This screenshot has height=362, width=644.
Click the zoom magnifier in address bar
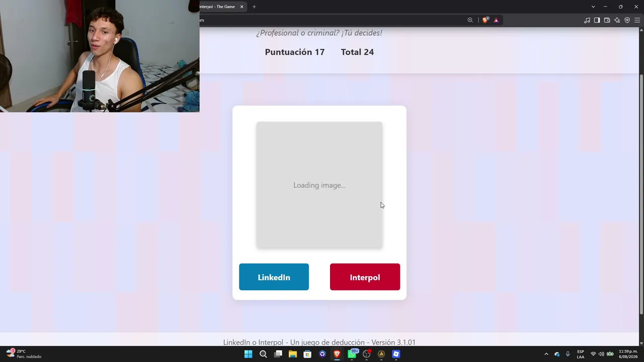[x=470, y=20]
